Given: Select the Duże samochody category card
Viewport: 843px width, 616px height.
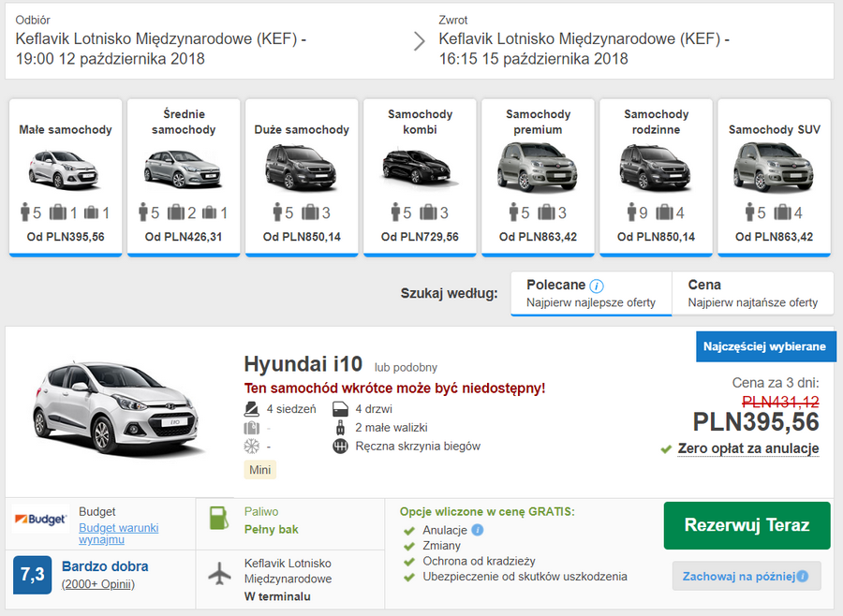Looking at the screenshot, I should tap(302, 177).
